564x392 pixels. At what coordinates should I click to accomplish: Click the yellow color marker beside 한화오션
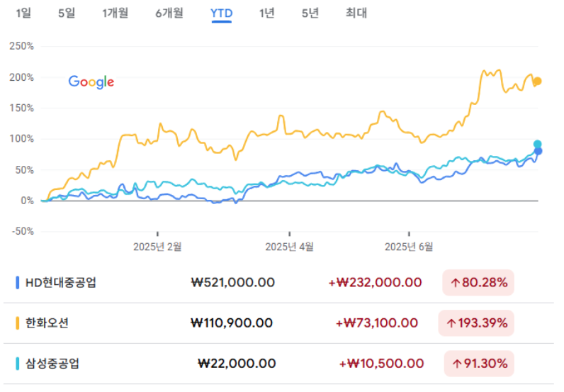pyautogui.click(x=18, y=323)
